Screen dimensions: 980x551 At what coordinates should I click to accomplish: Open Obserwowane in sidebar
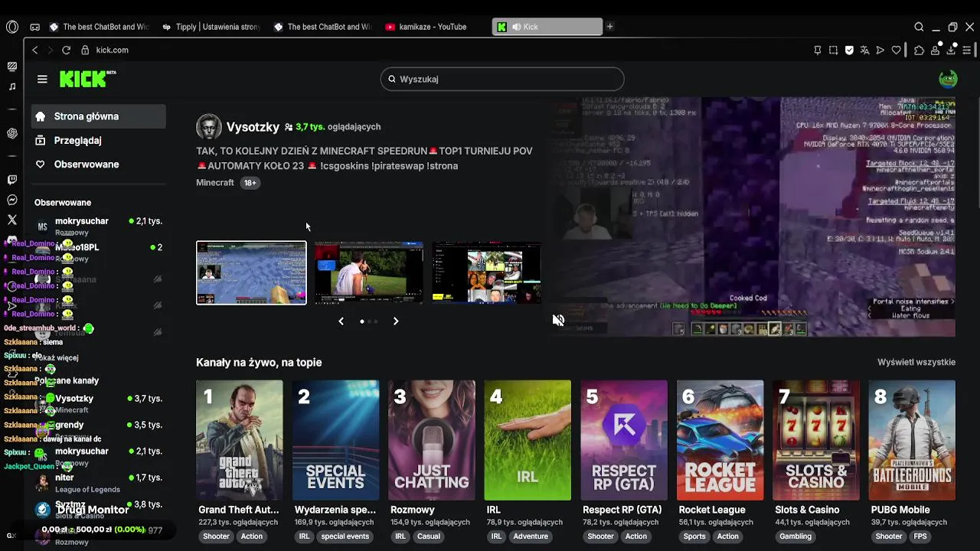pyautogui.click(x=98, y=165)
